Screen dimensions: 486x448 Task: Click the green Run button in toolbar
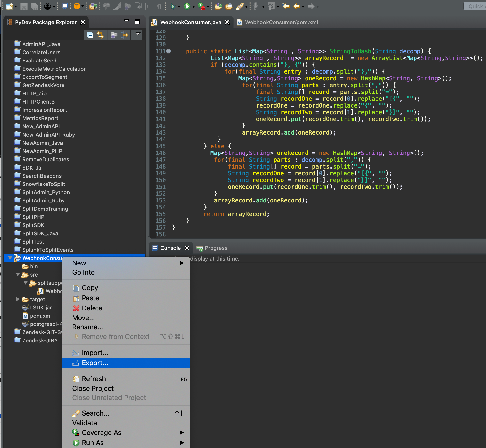point(187,6)
